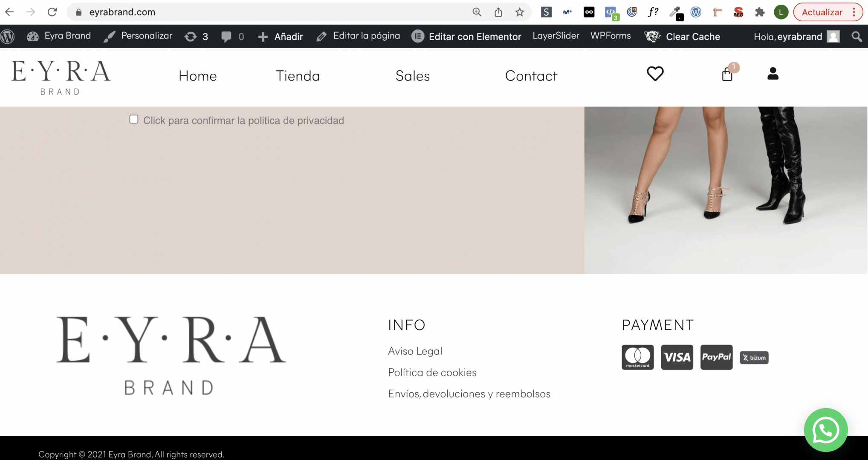
Task: Bookmark page with the star icon
Action: click(x=519, y=12)
